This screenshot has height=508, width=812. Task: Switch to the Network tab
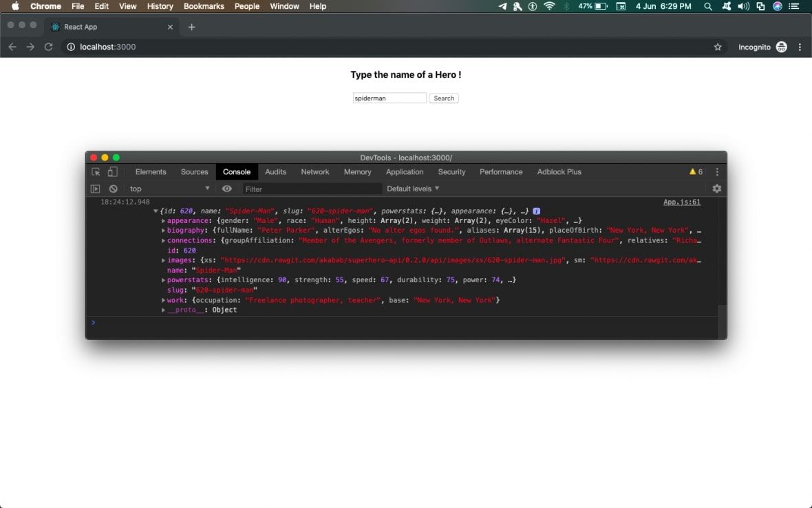click(315, 172)
